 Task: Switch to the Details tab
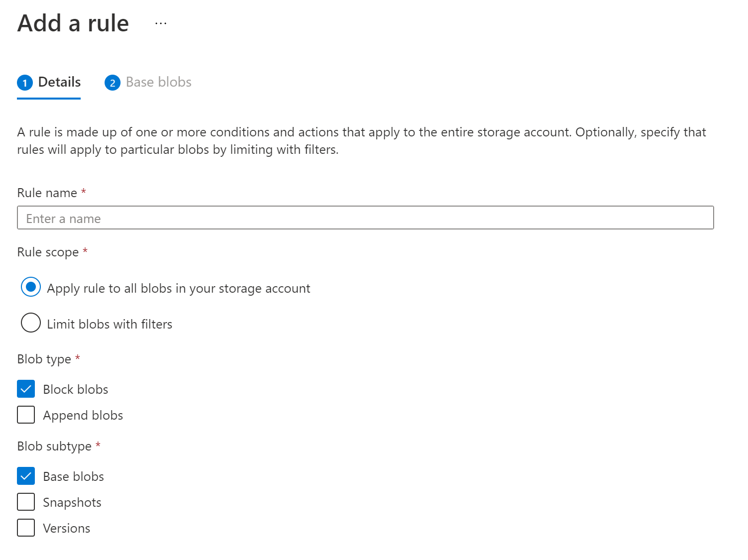(59, 82)
